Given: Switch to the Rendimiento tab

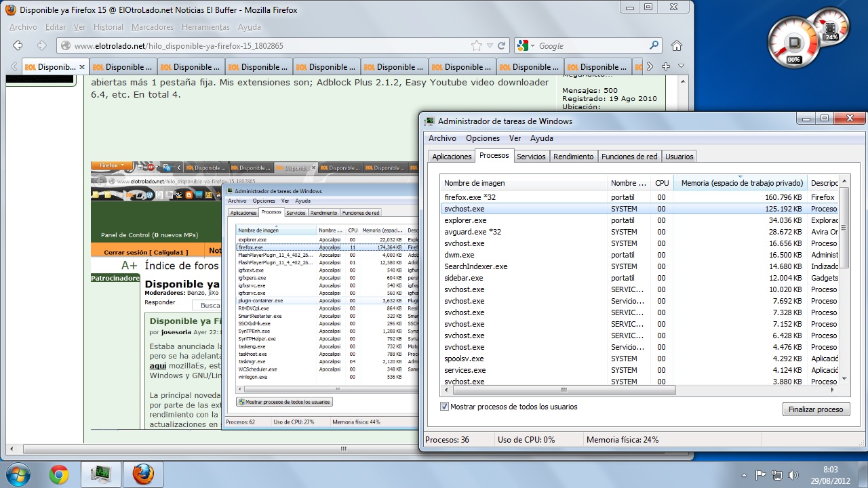Looking at the screenshot, I should point(574,157).
